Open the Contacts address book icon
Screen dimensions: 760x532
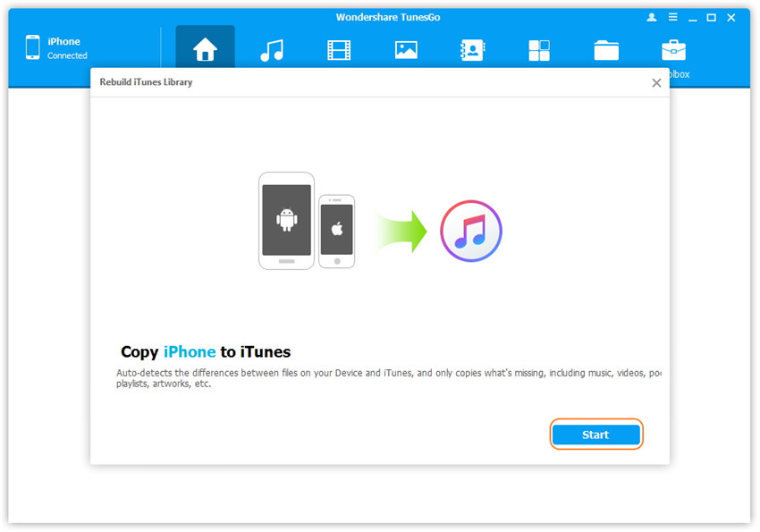click(x=472, y=50)
